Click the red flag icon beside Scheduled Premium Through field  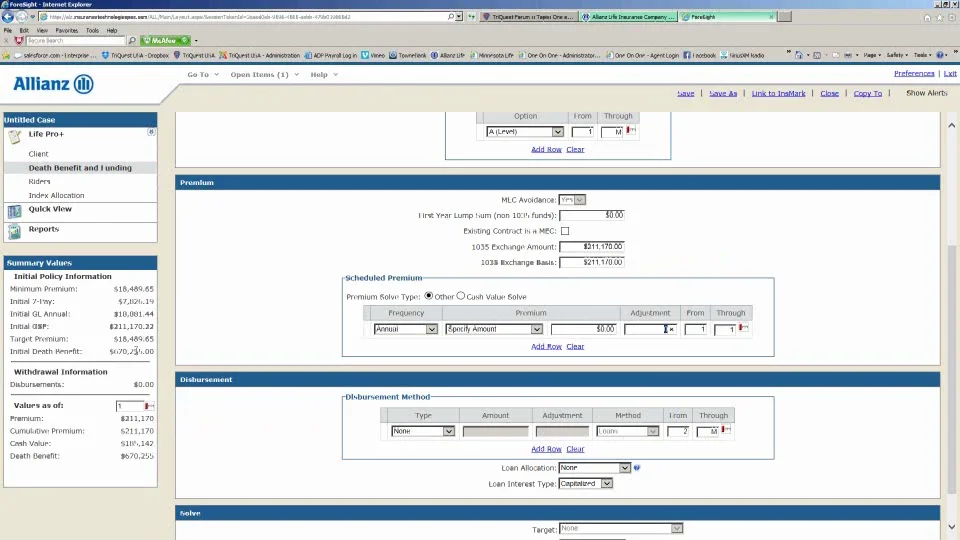click(743, 328)
